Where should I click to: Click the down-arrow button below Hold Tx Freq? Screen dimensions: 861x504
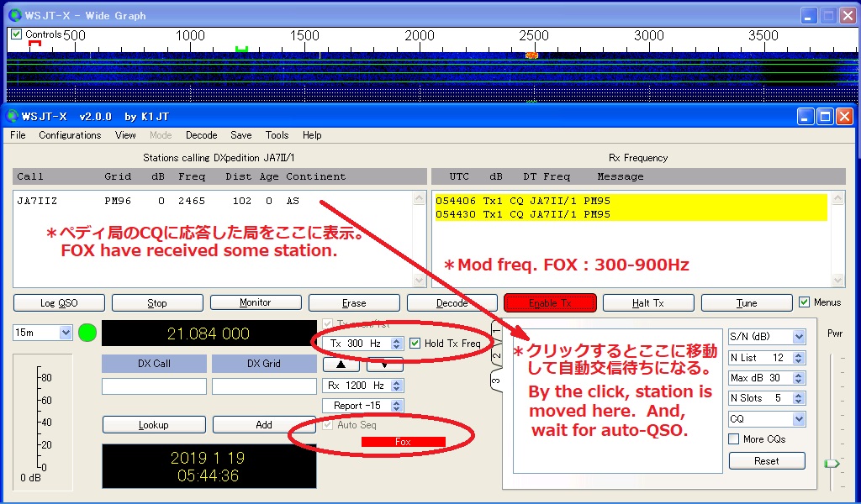[384, 365]
